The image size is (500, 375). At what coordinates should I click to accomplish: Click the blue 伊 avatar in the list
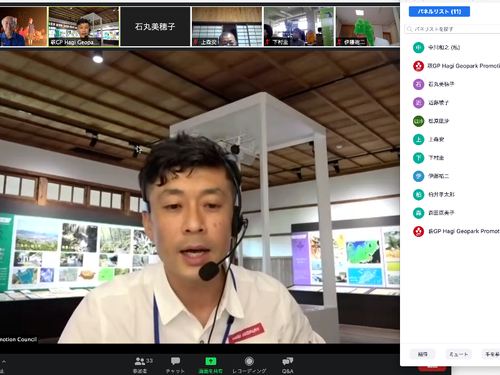(x=418, y=176)
